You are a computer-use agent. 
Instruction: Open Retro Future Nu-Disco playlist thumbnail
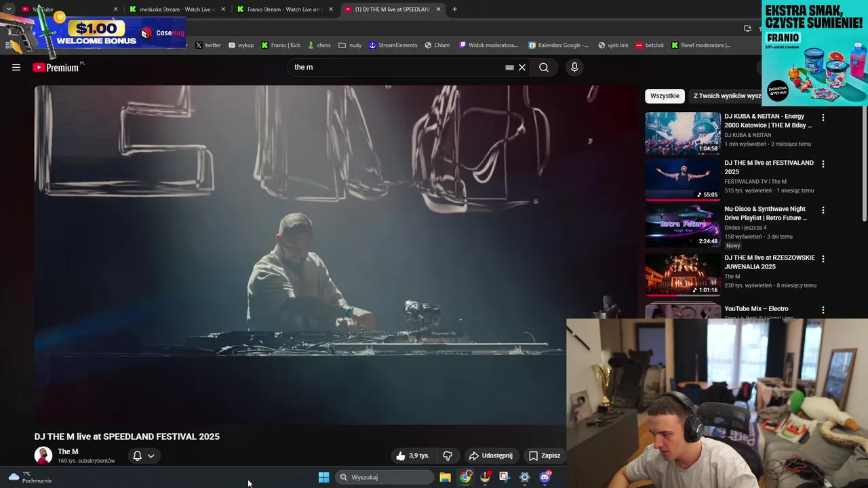click(683, 226)
